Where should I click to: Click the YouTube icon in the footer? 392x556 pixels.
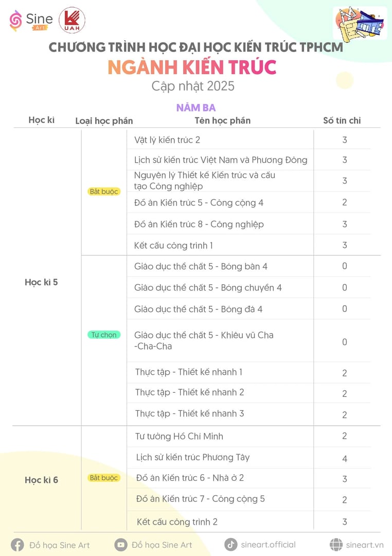pos(120,545)
